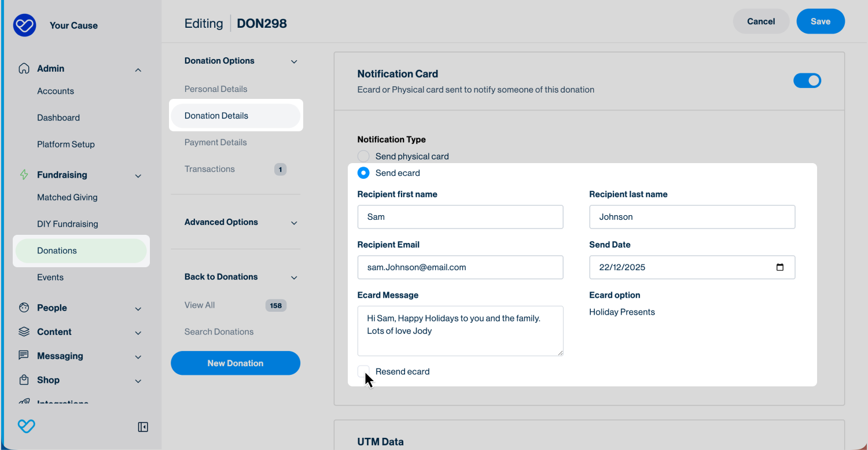
Task: Click the People face icon
Action: pos(24,308)
